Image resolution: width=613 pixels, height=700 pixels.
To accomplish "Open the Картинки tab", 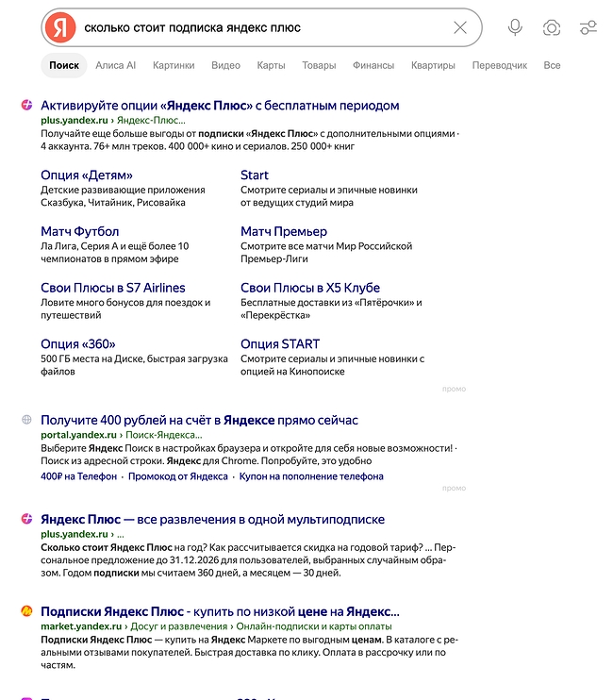I will point(174,65).
